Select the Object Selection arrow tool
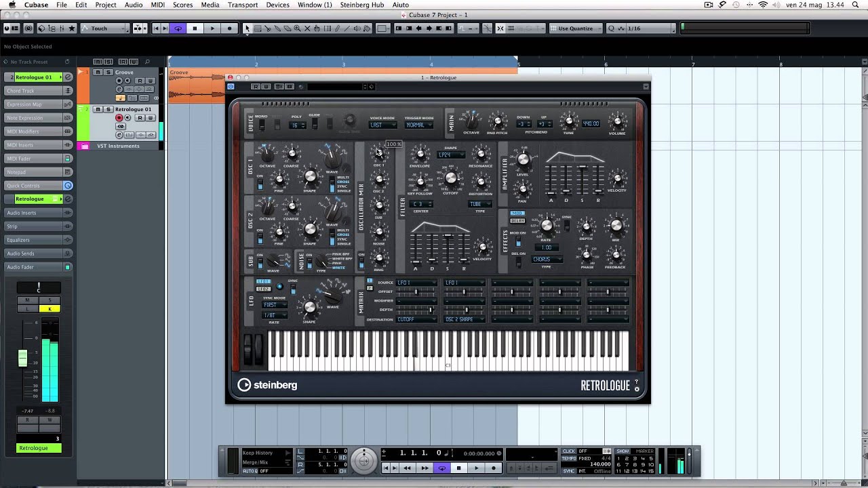This screenshot has height=488, width=868. point(247,28)
